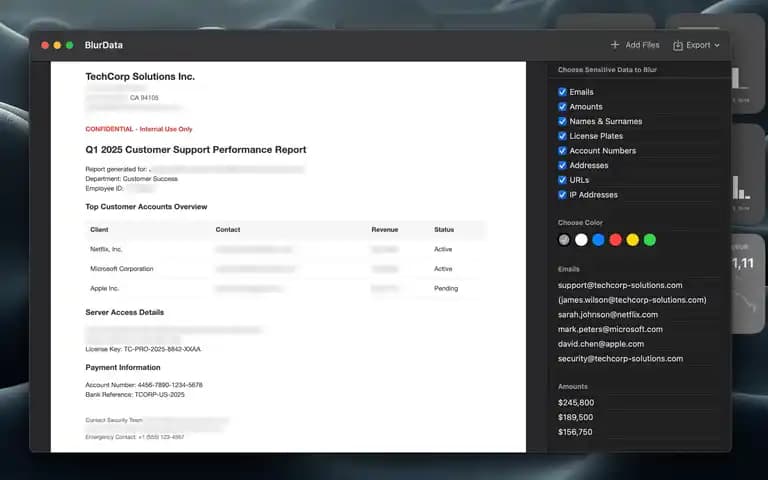Click the Export button label
Image resolution: width=768 pixels, height=480 pixels.
(x=698, y=45)
